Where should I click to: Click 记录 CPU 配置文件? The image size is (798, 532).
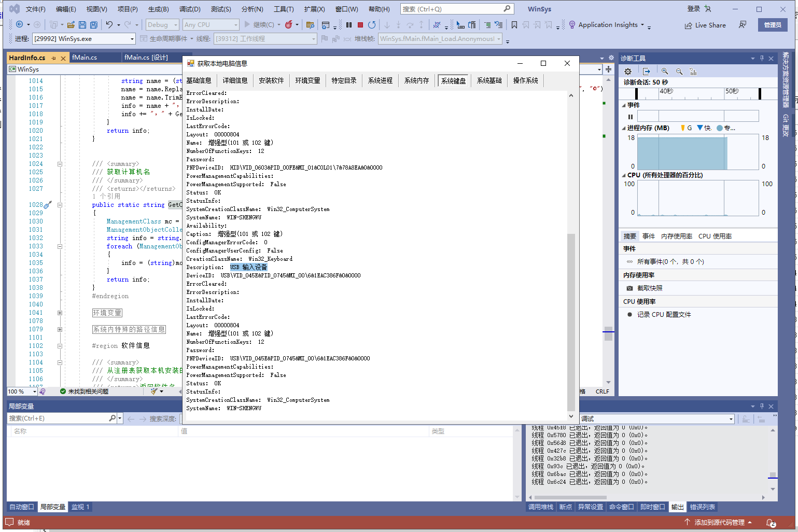[x=664, y=315]
